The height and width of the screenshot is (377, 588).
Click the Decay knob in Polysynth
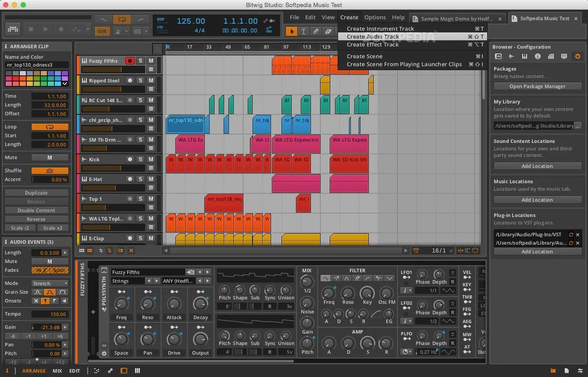pyautogui.click(x=200, y=303)
